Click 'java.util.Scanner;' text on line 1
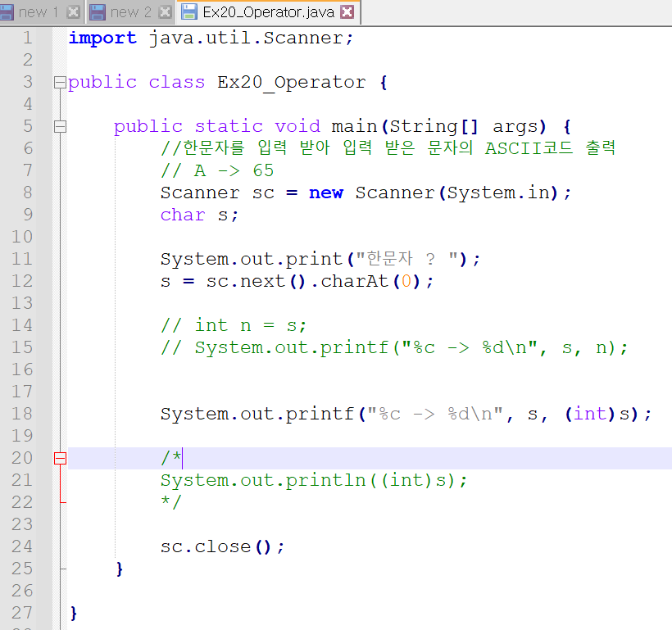This screenshot has height=630, width=672. click(251, 39)
